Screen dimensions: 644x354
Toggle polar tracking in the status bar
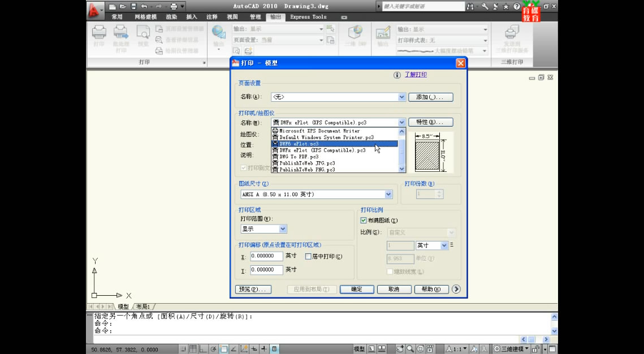pyautogui.click(x=213, y=349)
